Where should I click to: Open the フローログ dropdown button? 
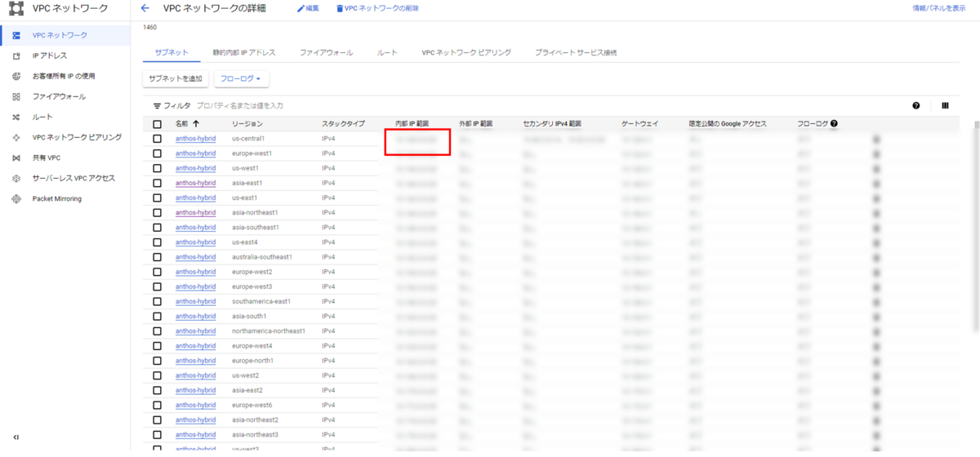point(242,78)
